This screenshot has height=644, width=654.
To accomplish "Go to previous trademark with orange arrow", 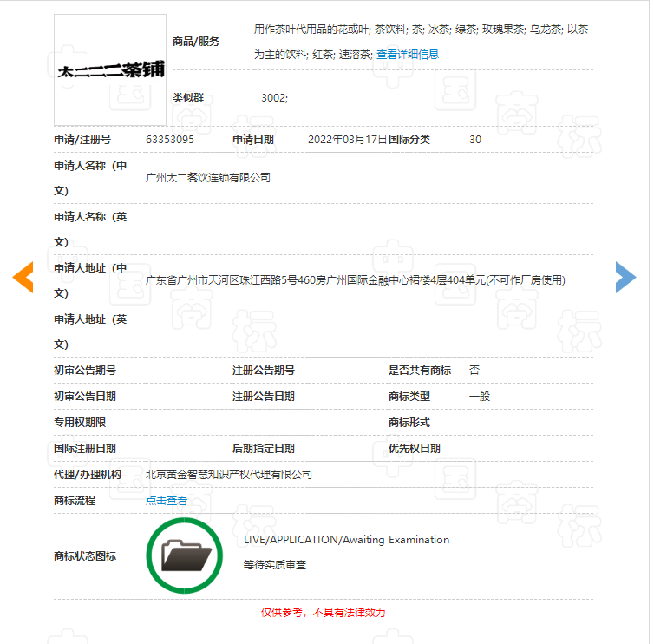I will [23, 277].
